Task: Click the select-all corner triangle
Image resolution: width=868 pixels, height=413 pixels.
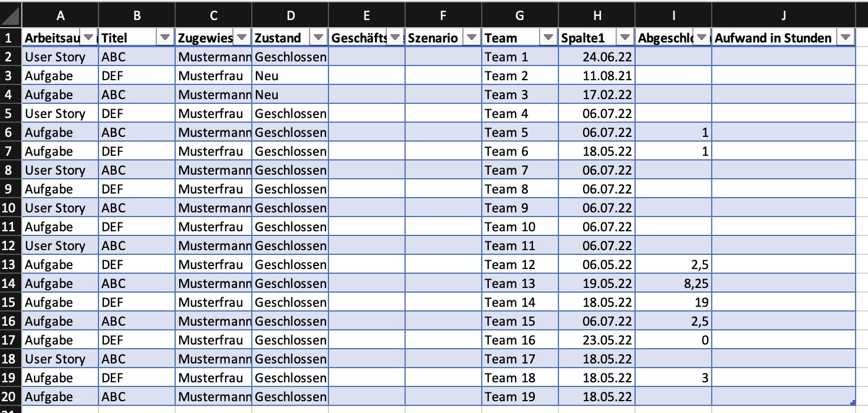Action: [11, 15]
